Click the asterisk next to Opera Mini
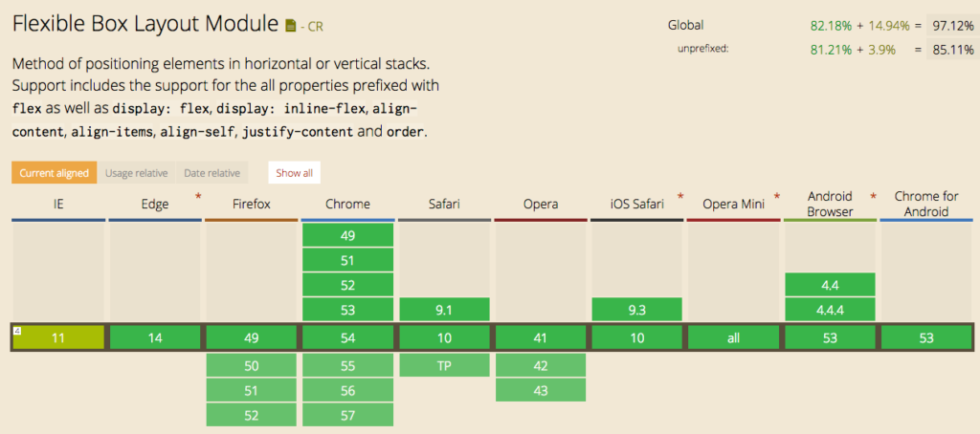The height and width of the screenshot is (434, 980). (x=777, y=196)
